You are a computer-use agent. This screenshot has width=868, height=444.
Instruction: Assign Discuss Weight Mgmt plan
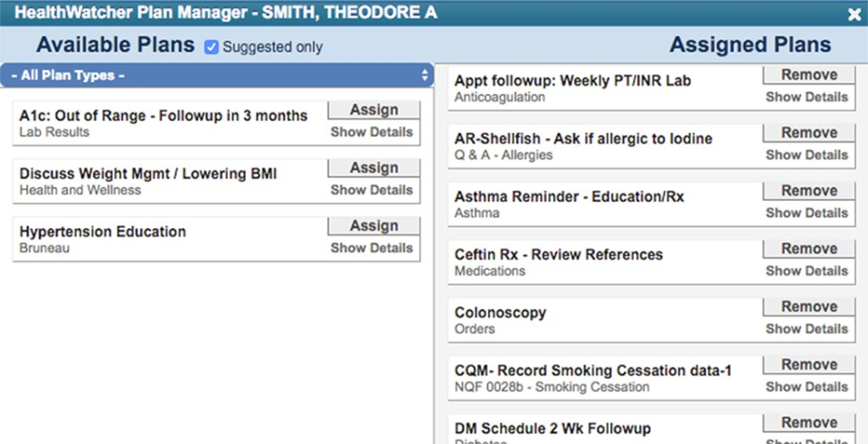pyautogui.click(x=373, y=168)
